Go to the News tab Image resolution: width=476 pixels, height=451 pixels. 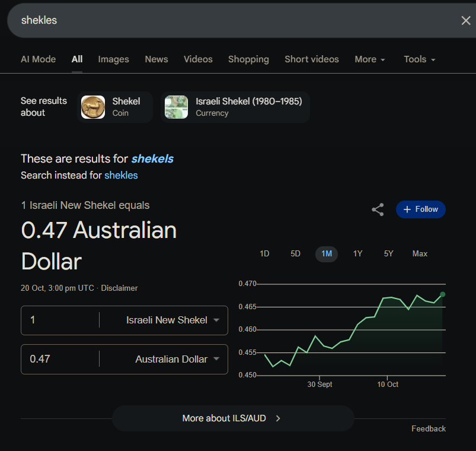tap(156, 59)
